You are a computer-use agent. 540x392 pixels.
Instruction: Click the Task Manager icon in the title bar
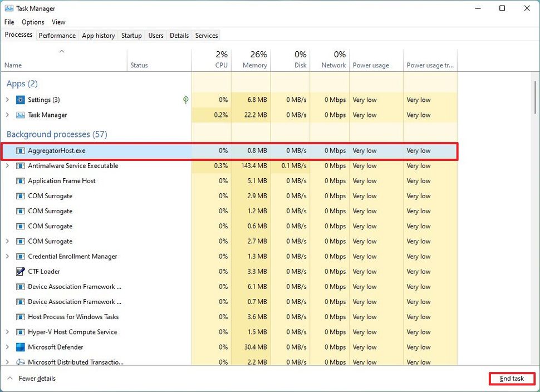click(x=8, y=8)
